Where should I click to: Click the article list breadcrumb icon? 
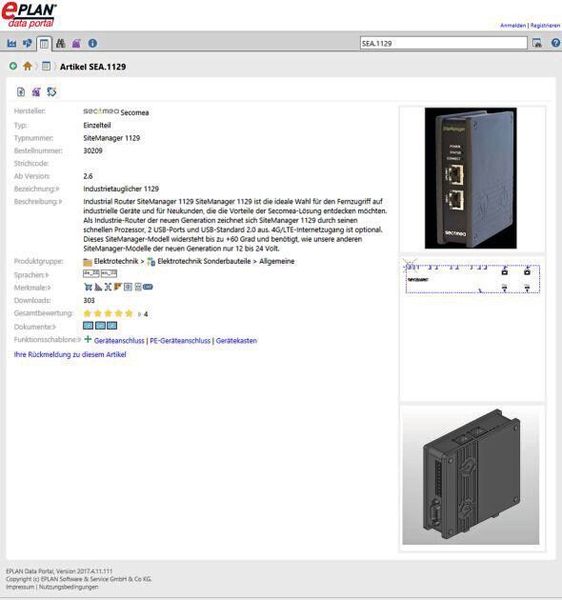point(46,66)
